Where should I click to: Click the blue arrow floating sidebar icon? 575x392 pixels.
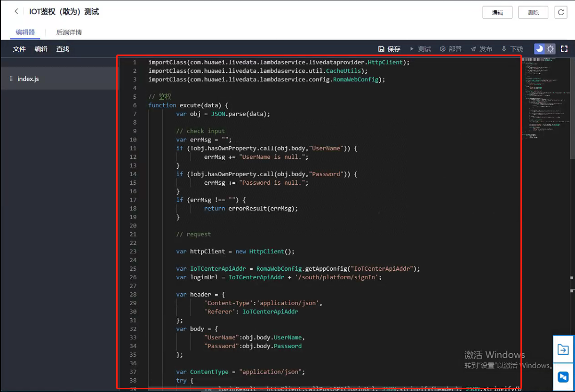563,349
